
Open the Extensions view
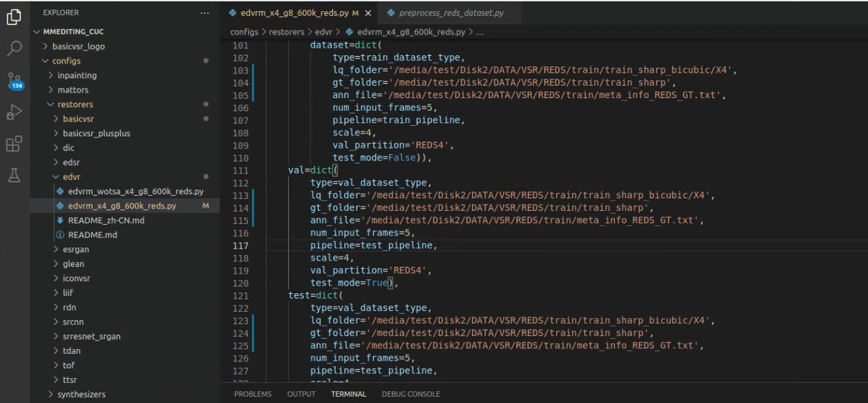click(15, 144)
